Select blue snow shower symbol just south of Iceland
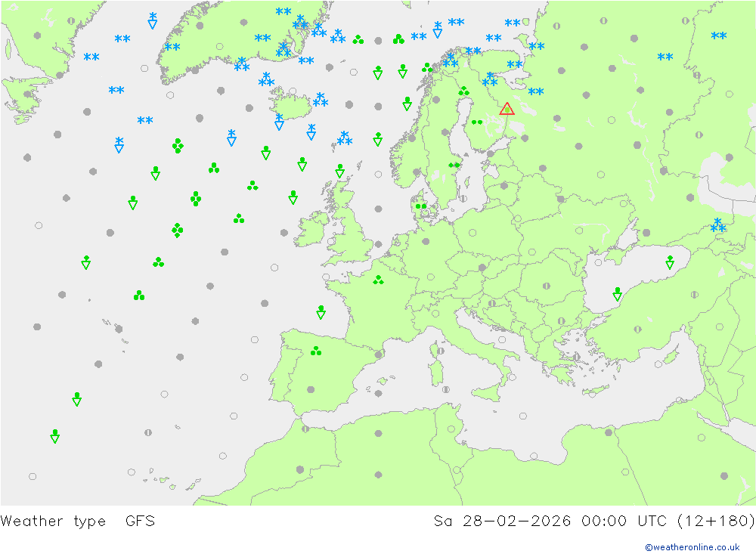Viewport: 756px width, 554px height. pos(279,122)
